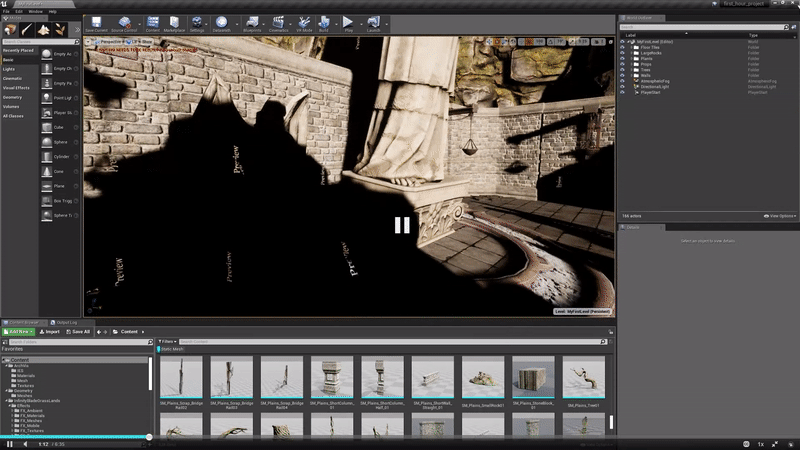800x450 pixels.
Task: Switch to the Output Log tab
Action: point(68,322)
